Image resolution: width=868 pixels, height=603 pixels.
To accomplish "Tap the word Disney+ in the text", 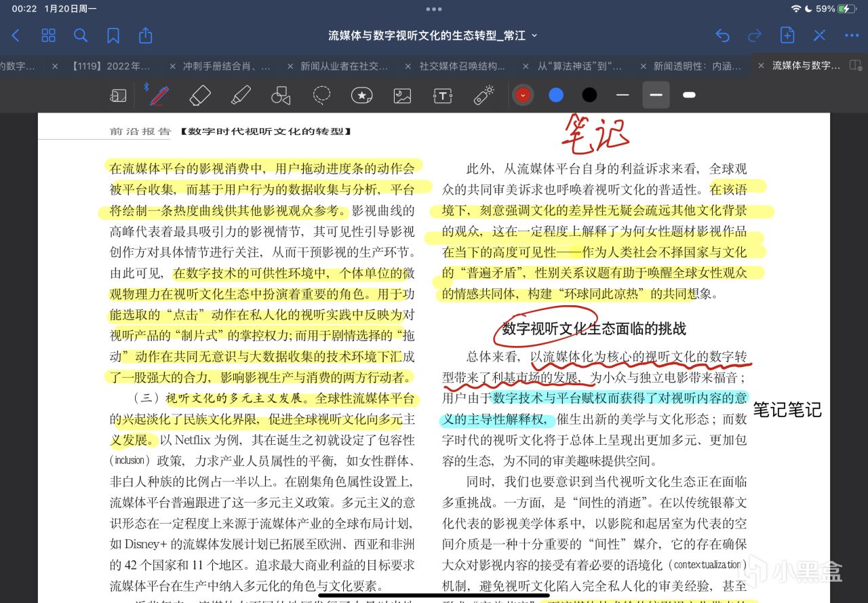I will pyautogui.click(x=146, y=544).
